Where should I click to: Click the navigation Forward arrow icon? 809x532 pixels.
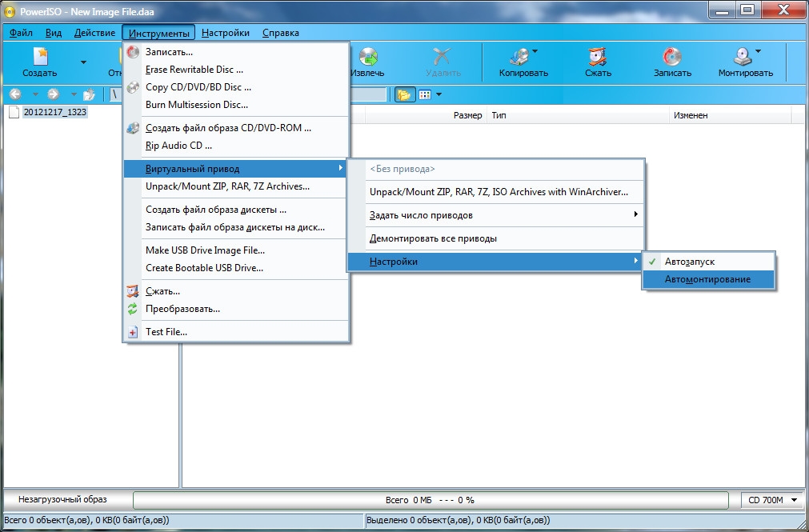tap(53, 94)
